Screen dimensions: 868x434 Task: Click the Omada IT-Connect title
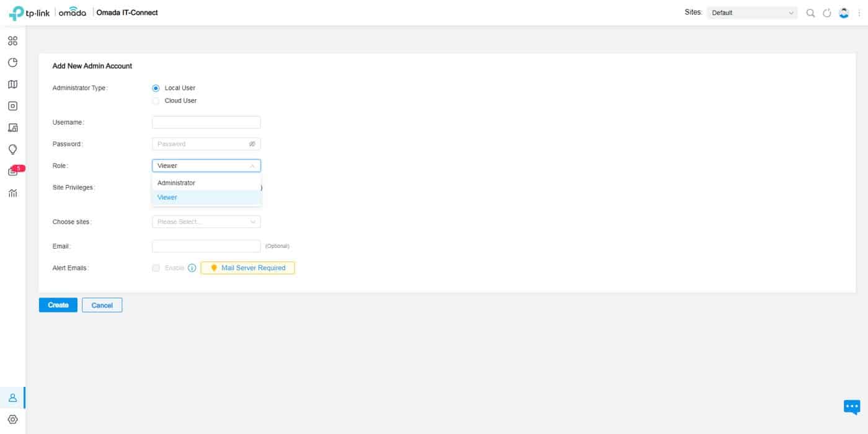(127, 12)
